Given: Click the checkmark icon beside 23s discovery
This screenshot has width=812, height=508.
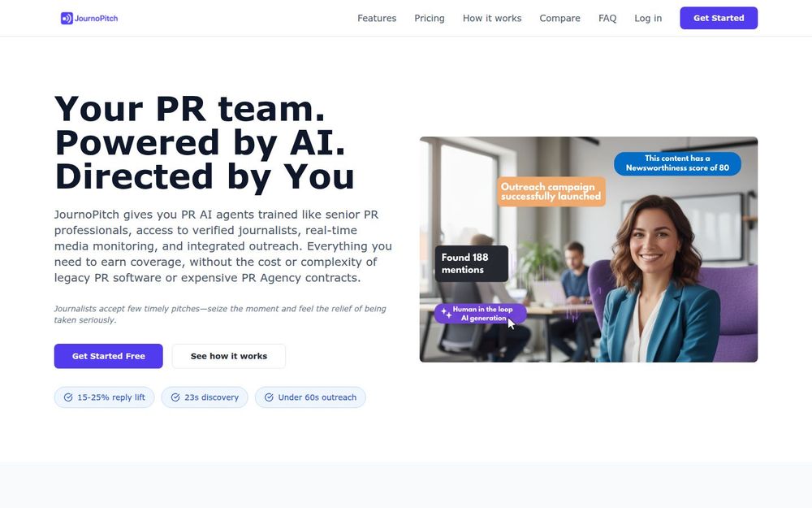Looking at the screenshot, I should (175, 397).
